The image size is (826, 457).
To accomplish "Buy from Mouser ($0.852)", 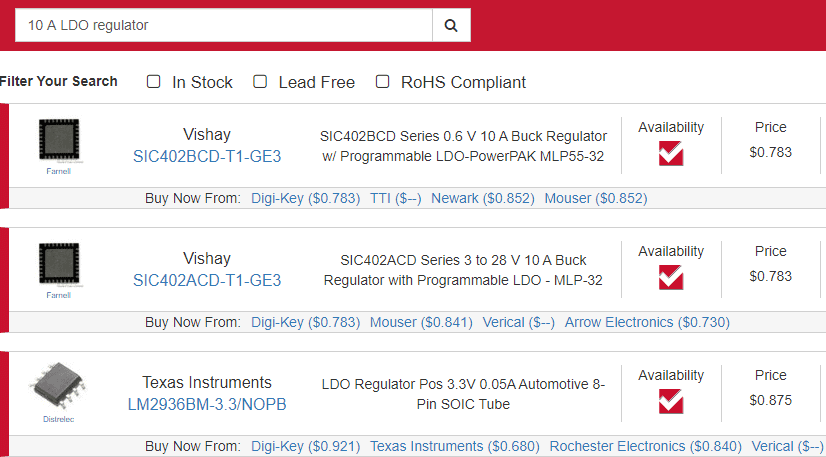I will point(596,198).
